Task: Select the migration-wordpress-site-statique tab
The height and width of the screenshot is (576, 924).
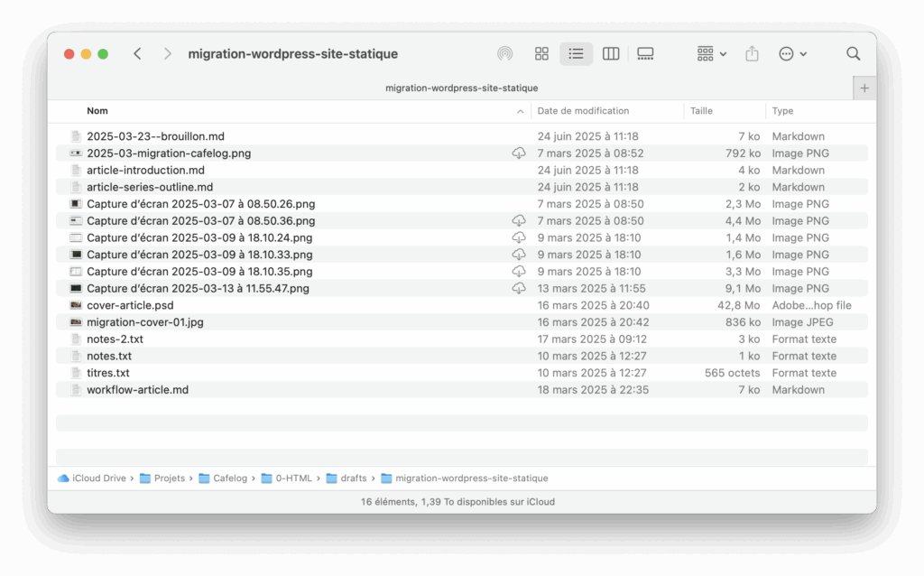Action: point(461,88)
